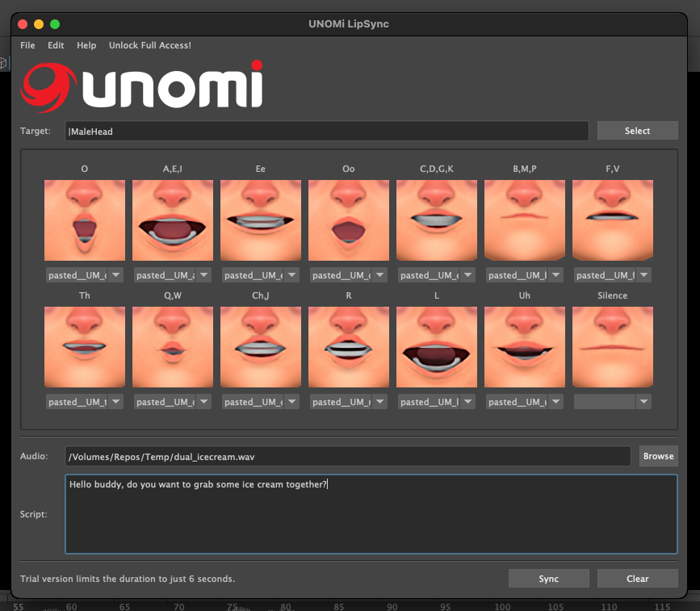Viewport: 700px width, 611px height.
Task: Open the dropdown under the O phoneme
Action: pos(85,275)
